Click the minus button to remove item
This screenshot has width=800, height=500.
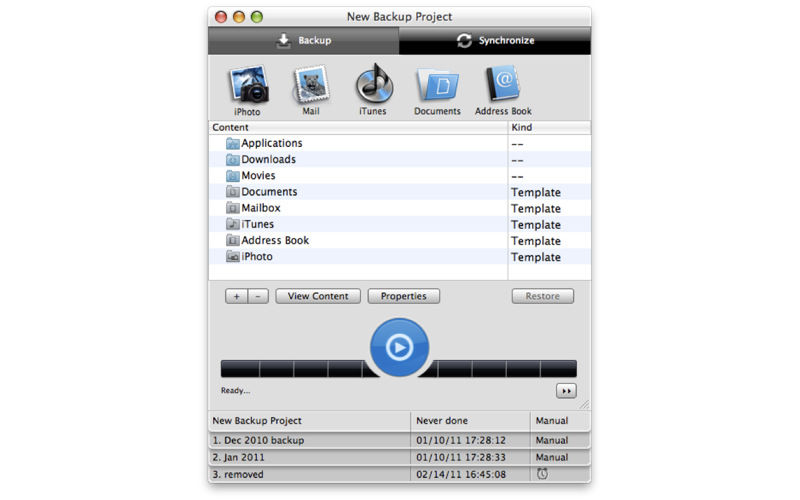(x=258, y=296)
